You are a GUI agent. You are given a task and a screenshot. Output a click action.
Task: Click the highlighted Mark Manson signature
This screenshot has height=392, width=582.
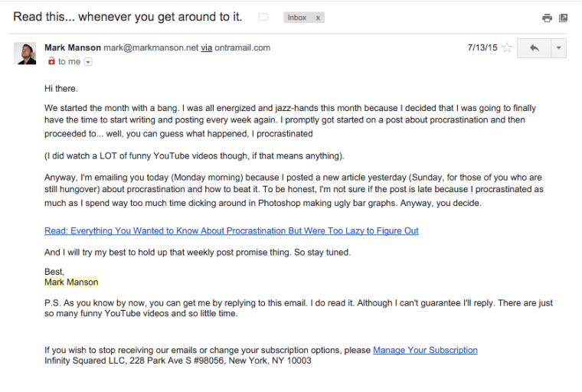click(71, 282)
